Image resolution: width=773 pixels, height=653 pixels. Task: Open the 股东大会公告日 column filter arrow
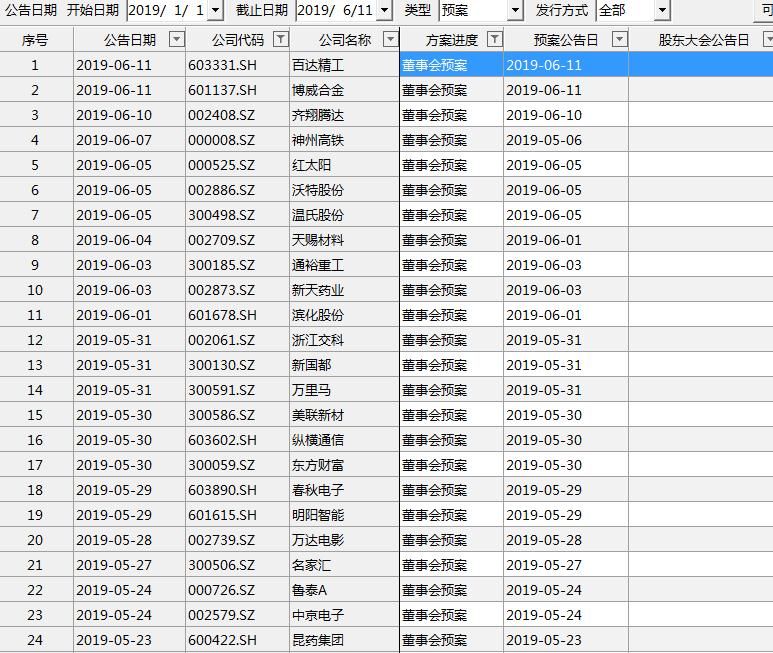tap(767, 40)
